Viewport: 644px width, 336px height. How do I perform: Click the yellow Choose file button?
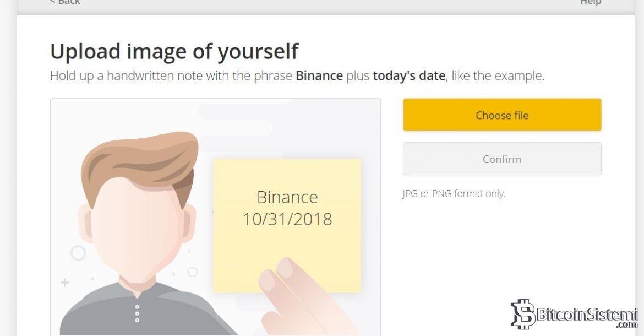501,115
